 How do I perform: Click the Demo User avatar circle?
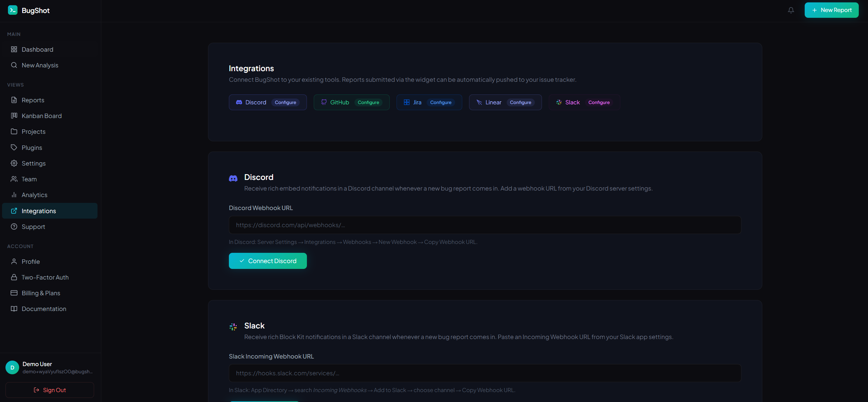[12, 367]
